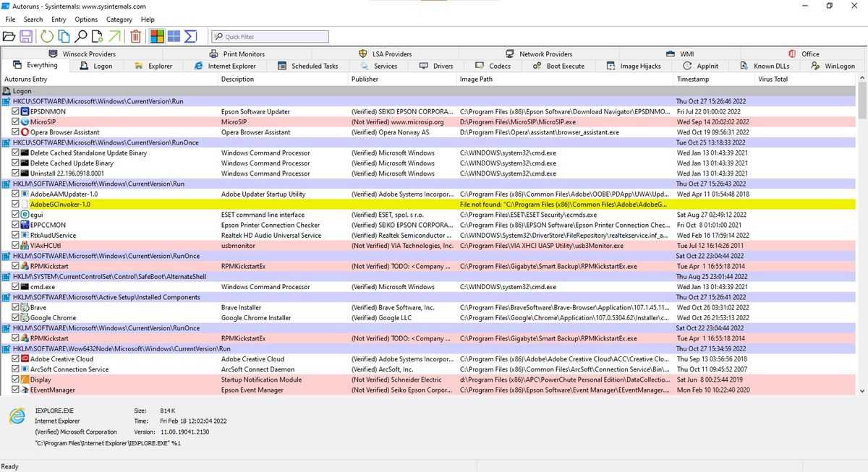Sort by the Image Path column header
The image size is (868, 472).
pyautogui.click(x=565, y=79)
